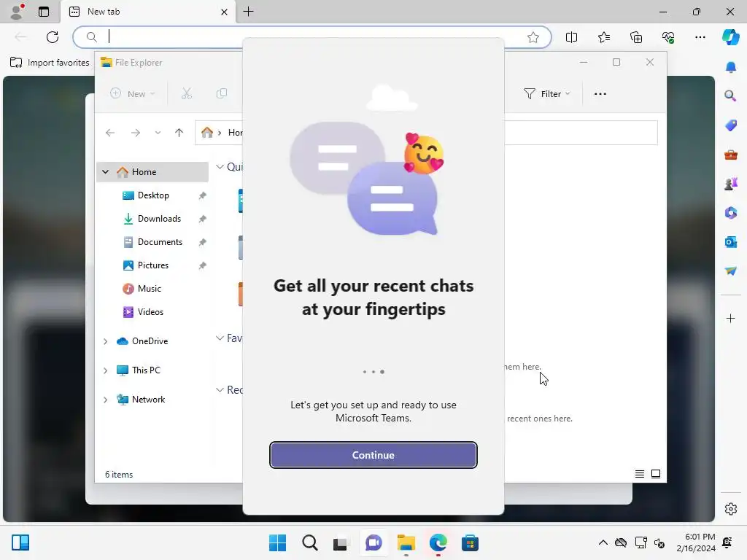Add a new app to Edge sidebar
Screen dimensions: 747x560
click(731, 318)
